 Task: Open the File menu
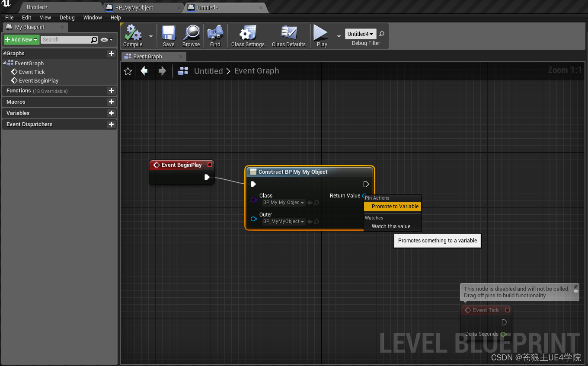coord(9,17)
